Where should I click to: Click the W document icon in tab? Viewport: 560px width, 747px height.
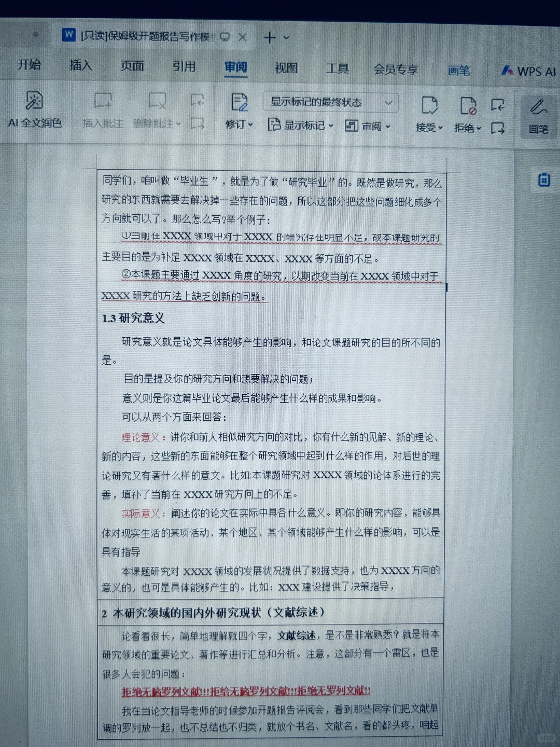[x=68, y=34]
